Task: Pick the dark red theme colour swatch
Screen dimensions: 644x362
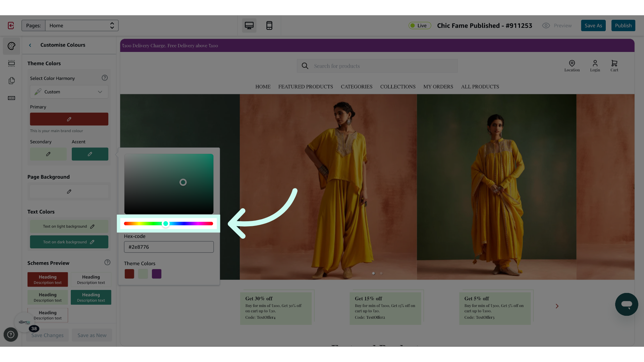Action: 129,274
